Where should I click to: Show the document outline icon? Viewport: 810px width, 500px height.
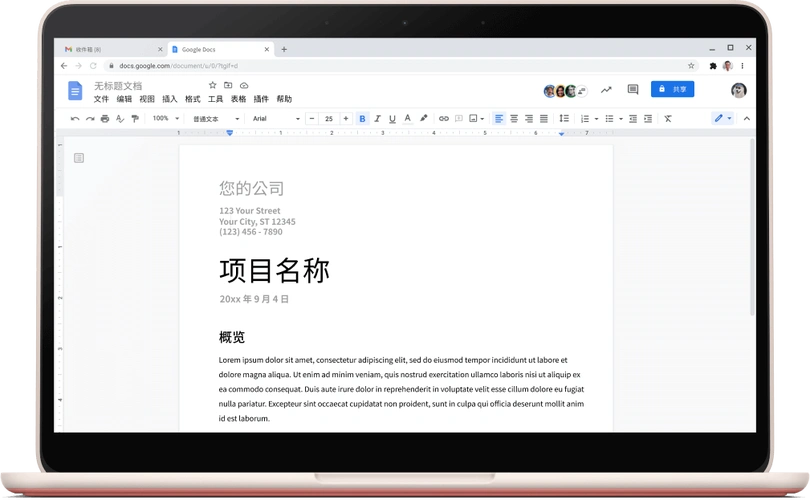click(79, 158)
